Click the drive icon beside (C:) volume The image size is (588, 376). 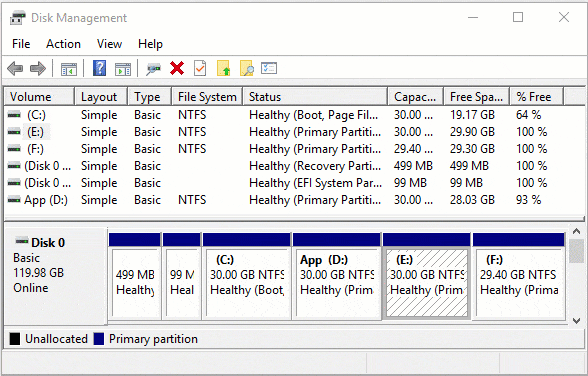tap(14, 115)
